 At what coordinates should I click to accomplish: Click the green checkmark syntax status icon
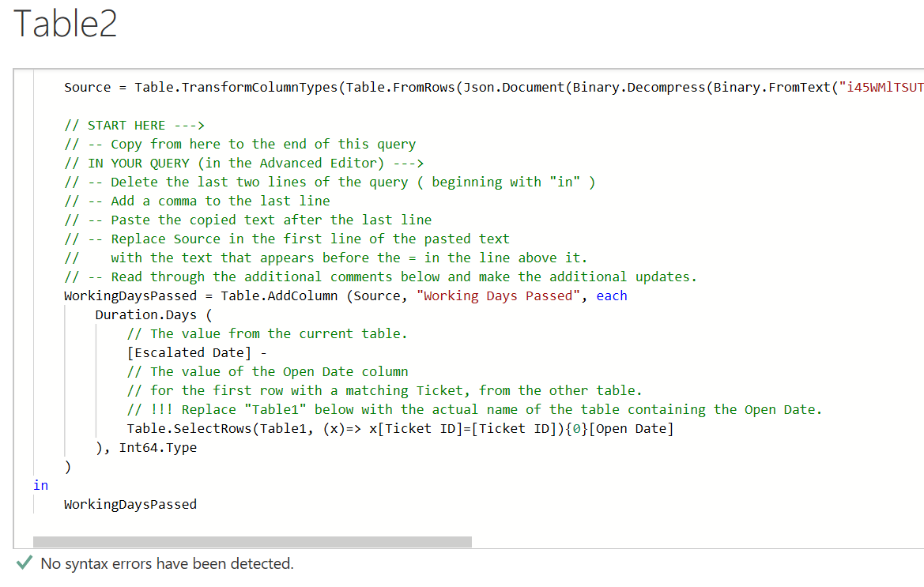(x=25, y=563)
